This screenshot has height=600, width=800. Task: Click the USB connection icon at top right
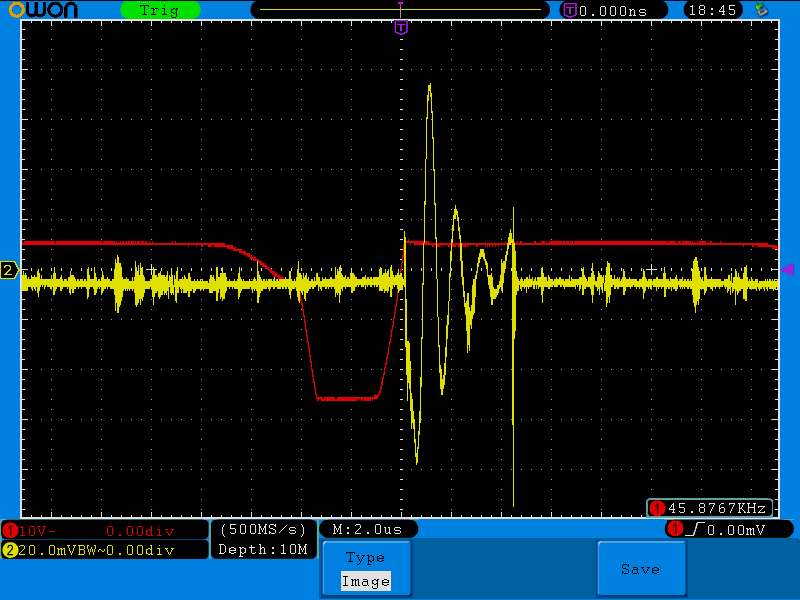(x=762, y=10)
